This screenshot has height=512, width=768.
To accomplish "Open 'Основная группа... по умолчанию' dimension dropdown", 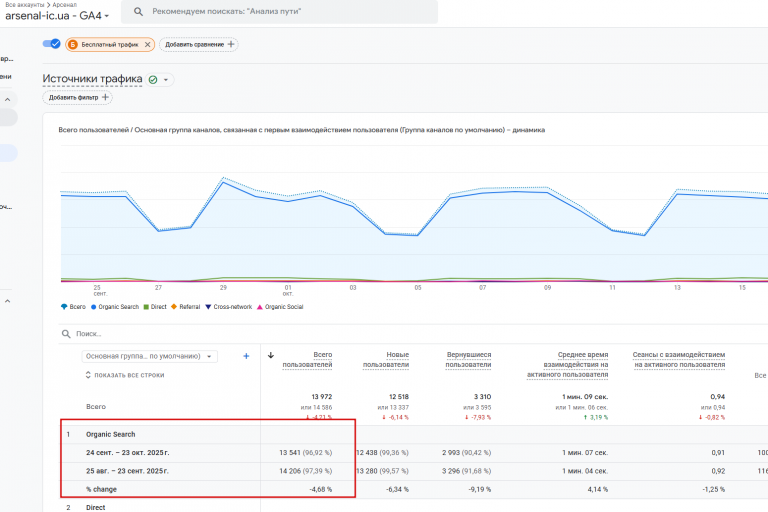I will point(149,356).
